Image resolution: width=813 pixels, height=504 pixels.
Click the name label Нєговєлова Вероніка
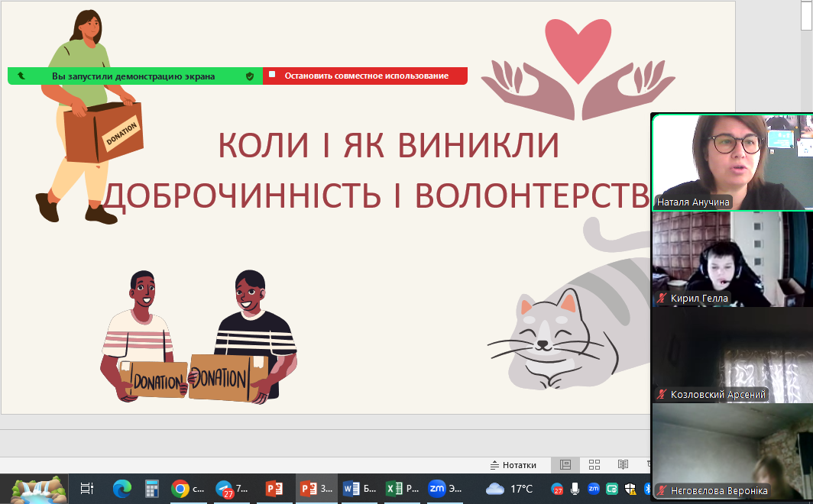click(719, 490)
